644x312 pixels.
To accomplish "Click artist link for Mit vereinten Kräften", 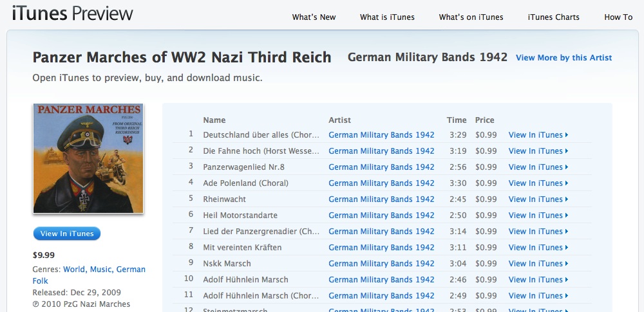I will (381, 248).
